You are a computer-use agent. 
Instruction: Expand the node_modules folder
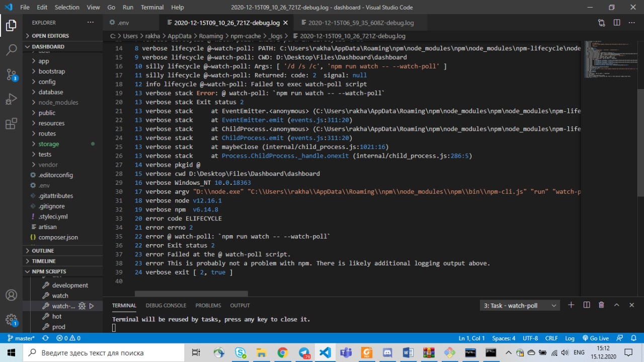click(63, 102)
